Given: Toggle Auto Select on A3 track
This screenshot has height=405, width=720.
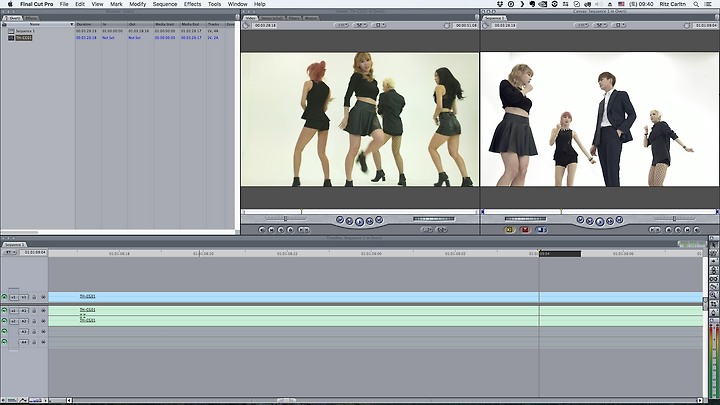Looking at the screenshot, I should tap(43, 332).
